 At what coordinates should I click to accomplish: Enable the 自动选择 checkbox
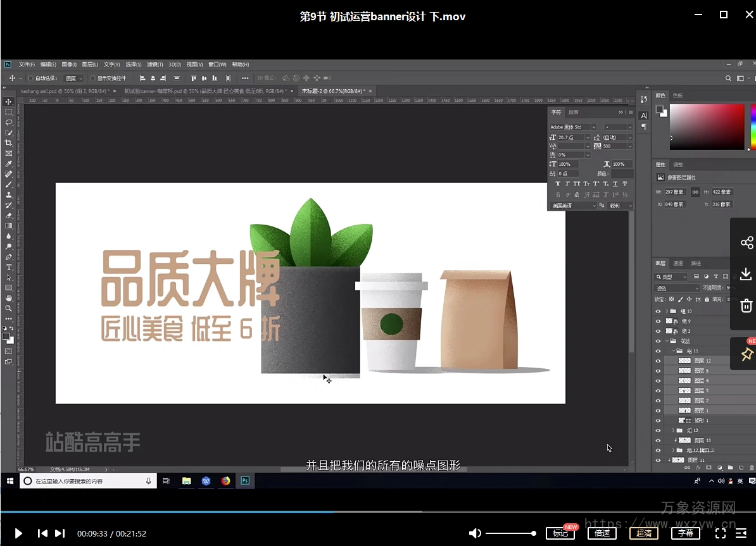[x=30, y=78]
